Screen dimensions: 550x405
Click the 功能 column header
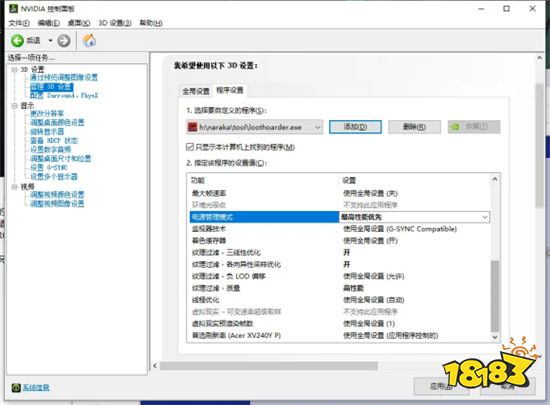[x=197, y=180]
